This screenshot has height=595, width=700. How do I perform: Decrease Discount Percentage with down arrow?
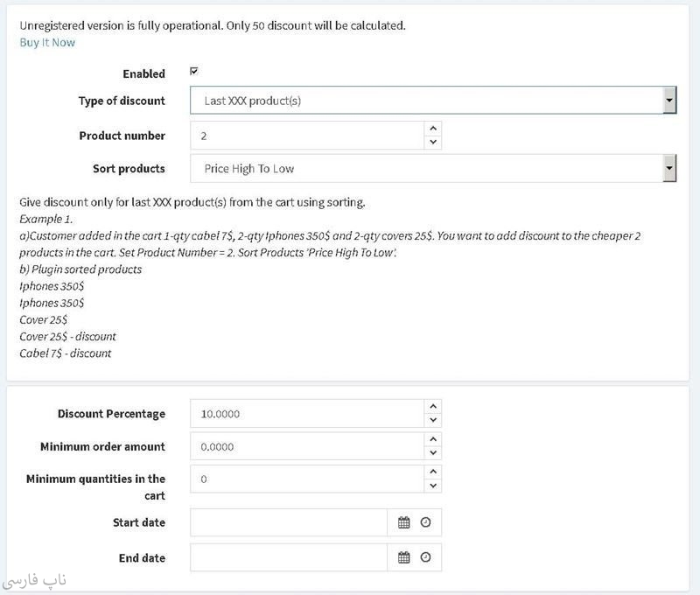click(x=432, y=421)
